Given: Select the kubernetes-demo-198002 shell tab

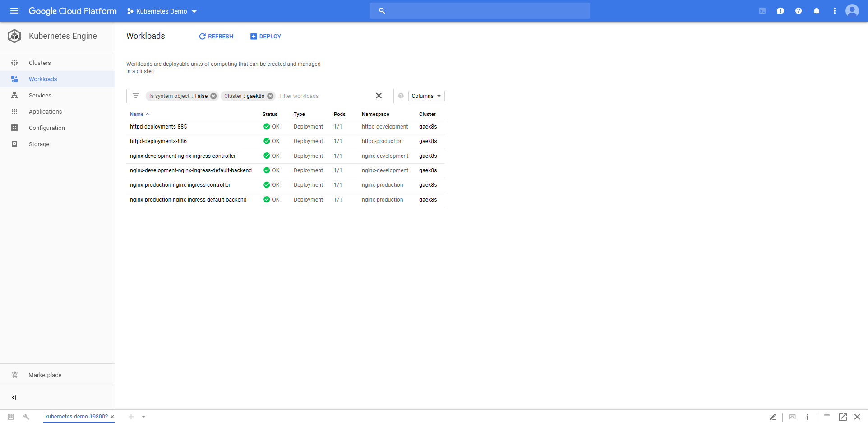Looking at the screenshot, I should [x=76, y=417].
